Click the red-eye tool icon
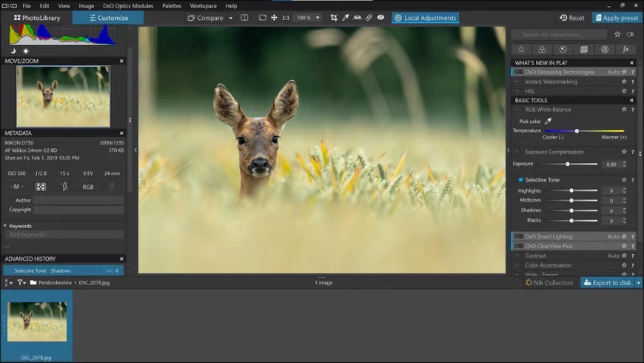The width and height of the screenshot is (644, 363). click(x=380, y=18)
